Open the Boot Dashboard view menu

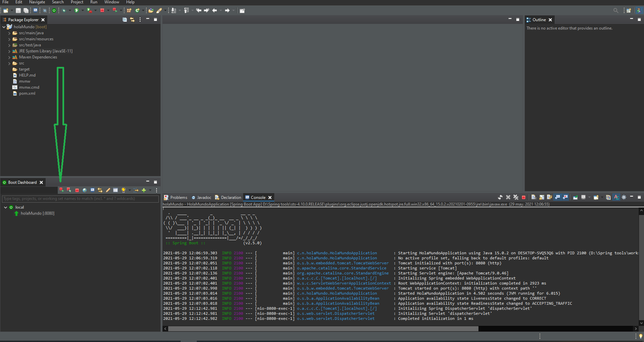click(156, 190)
